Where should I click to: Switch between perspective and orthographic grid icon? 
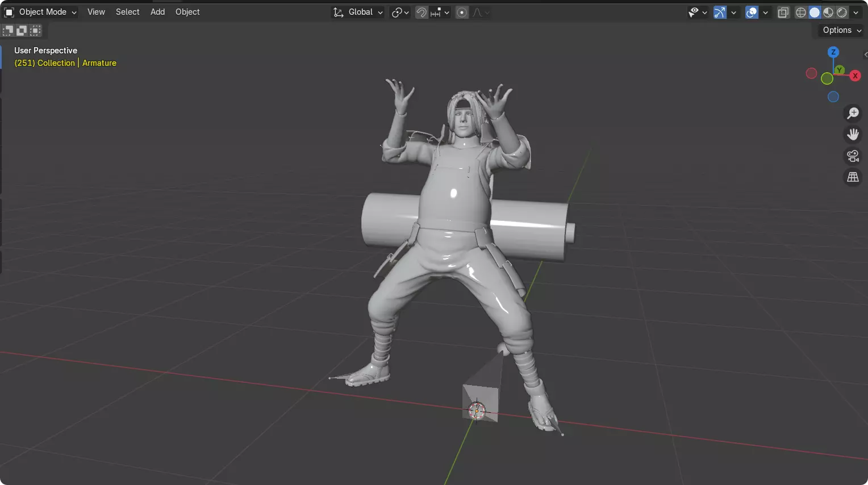[x=853, y=177]
